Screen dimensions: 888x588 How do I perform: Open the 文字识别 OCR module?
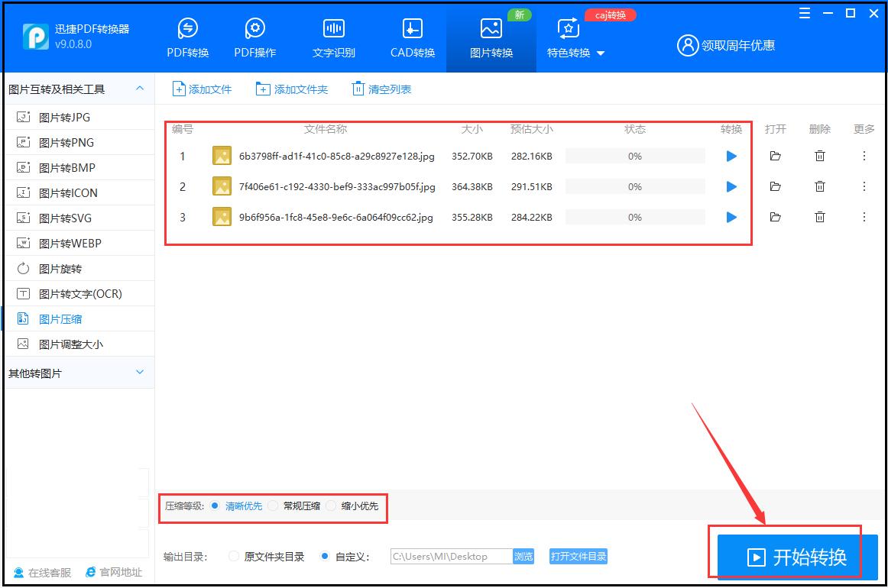[333, 37]
